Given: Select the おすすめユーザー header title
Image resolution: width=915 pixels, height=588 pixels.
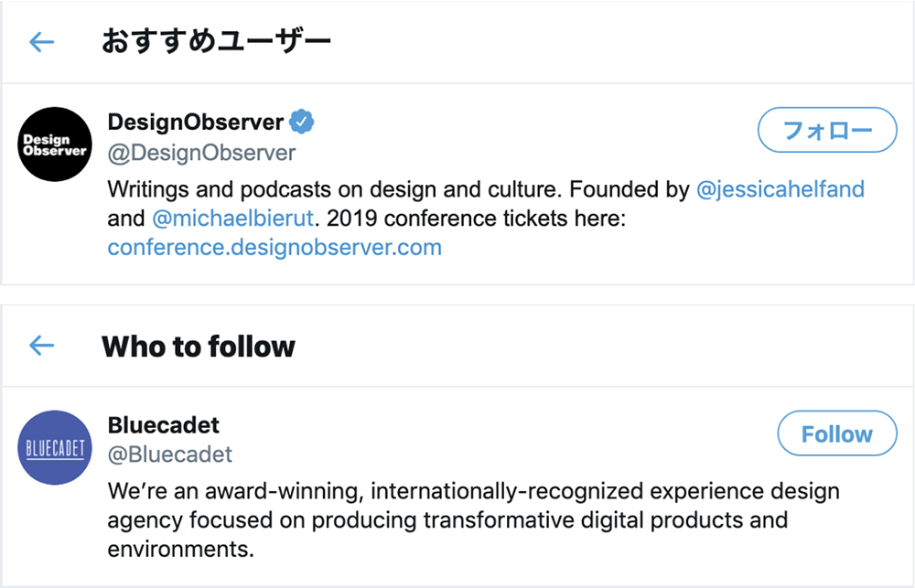Looking at the screenshot, I should click(217, 41).
